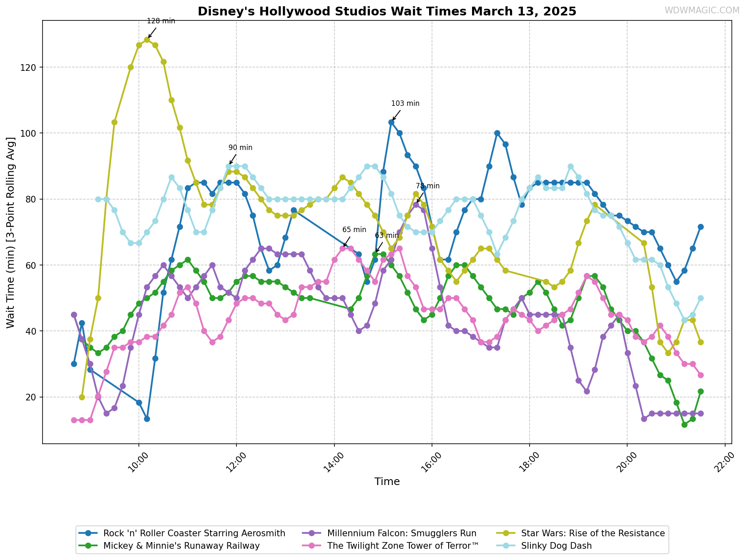The height and width of the screenshot is (560, 746).
Task: Click the '65 min' annotation label
Action: 354,230
